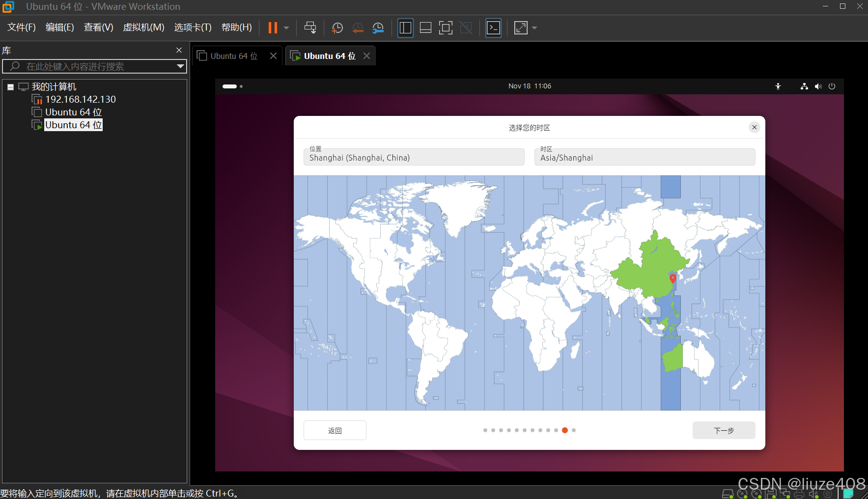
Task: Click the red Shanghai location pin on map
Action: click(673, 279)
